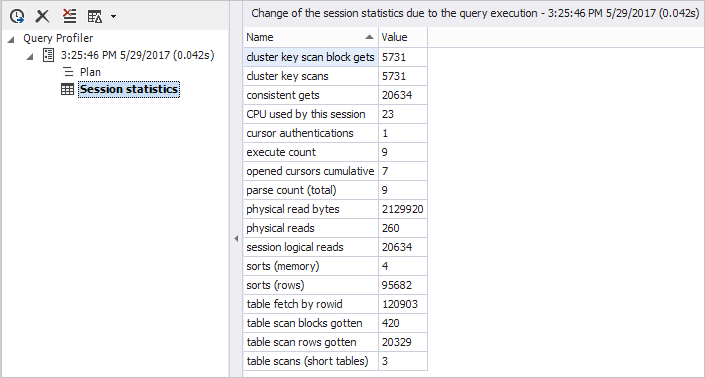Viewport: 705px width, 378px height.
Task: Select the 'table scans (short tables)' row
Action: pos(335,361)
